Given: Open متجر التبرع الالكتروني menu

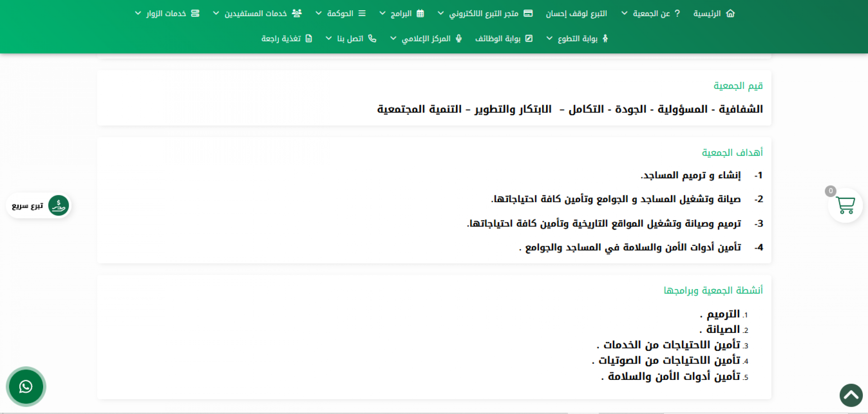Looking at the screenshot, I should tap(484, 13).
